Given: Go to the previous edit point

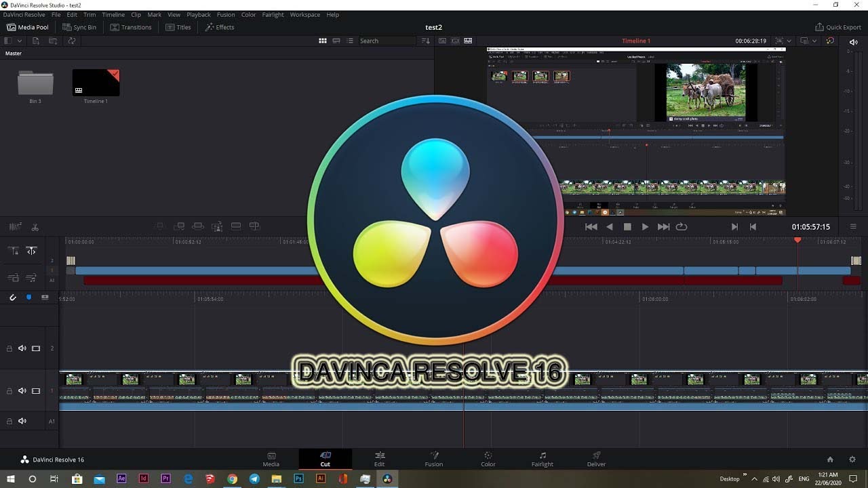Looking at the screenshot, I should [x=753, y=227].
